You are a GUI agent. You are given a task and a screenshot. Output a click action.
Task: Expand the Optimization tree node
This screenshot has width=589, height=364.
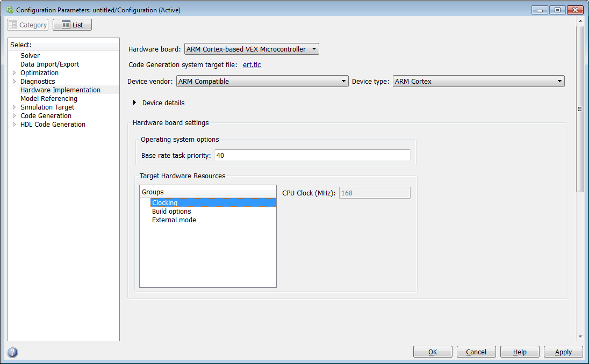[x=15, y=72]
